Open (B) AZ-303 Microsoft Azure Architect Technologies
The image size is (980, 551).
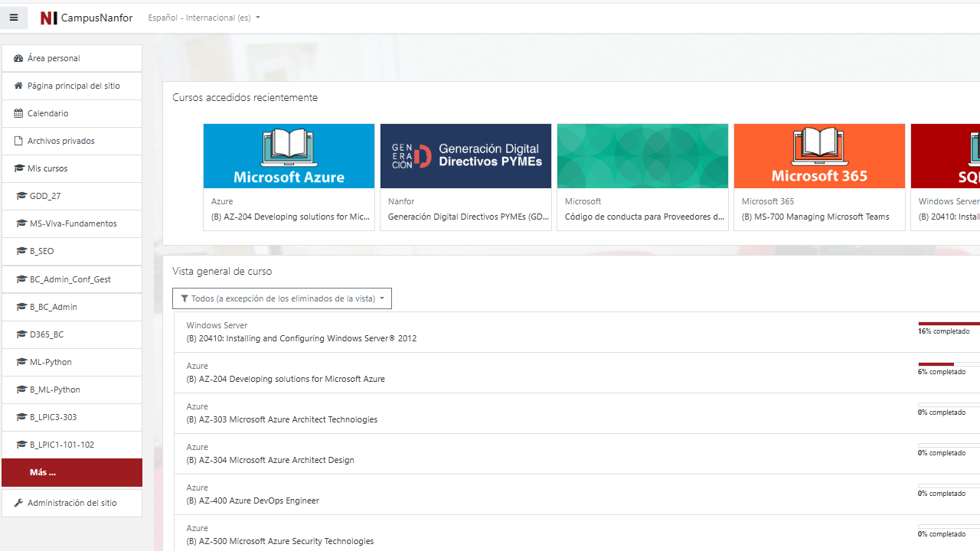tap(282, 419)
